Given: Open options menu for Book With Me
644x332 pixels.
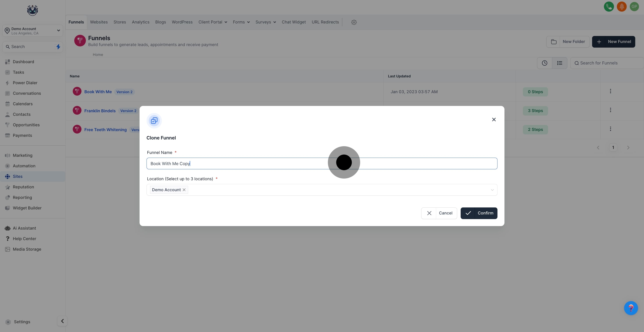Looking at the screenshot, I should [x=610, y=91].
